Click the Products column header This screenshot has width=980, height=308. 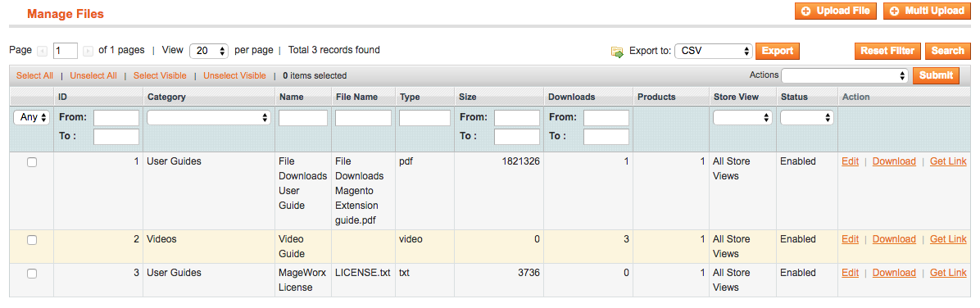point(656,97)
